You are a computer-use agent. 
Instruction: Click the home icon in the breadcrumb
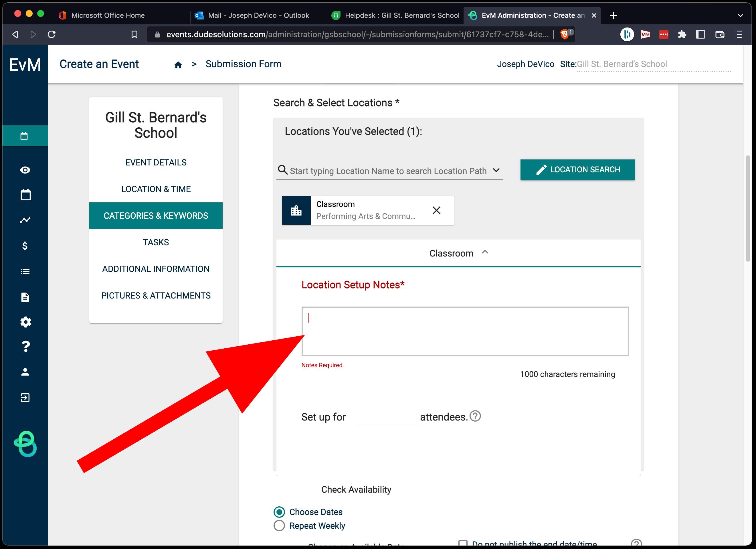178,65
